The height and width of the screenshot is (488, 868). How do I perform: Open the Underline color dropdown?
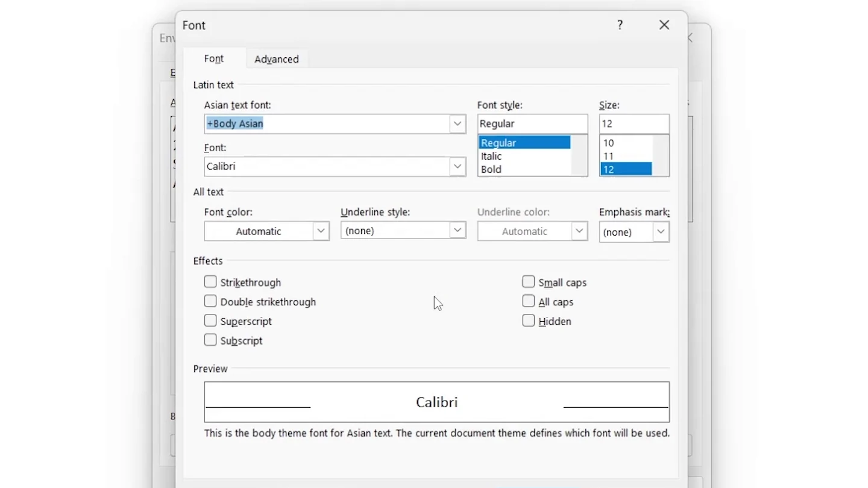tap(580, 231)
